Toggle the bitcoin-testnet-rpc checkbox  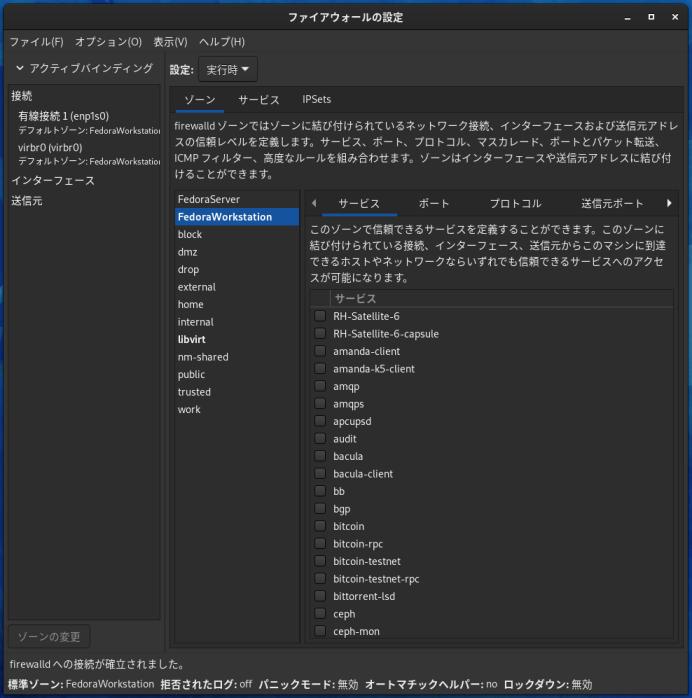[320, 579]
